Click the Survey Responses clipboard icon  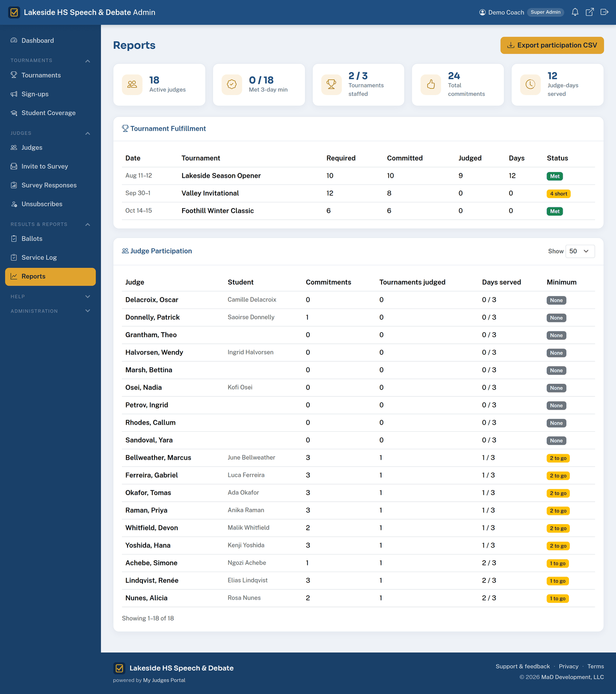[x=14, y=185]
